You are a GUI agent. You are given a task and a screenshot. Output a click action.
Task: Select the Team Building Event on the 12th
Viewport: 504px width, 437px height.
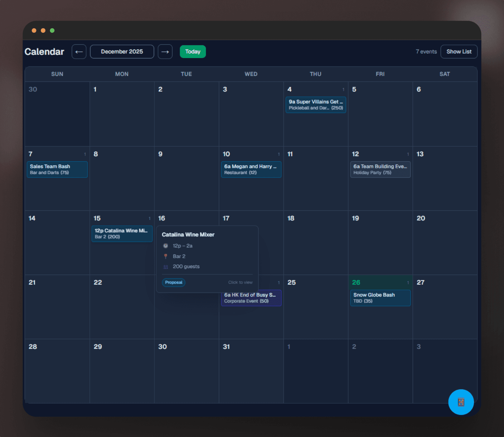pyautogui.click(x=380, y=169)
